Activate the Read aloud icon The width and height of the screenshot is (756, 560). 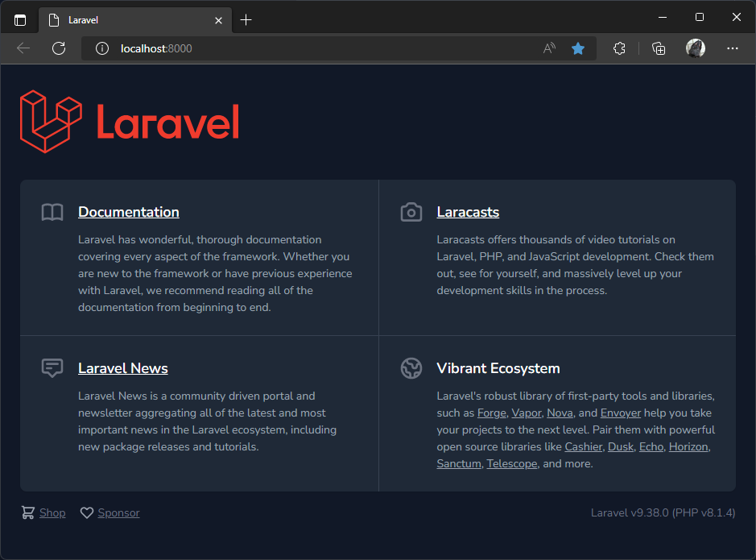(549, 48)
